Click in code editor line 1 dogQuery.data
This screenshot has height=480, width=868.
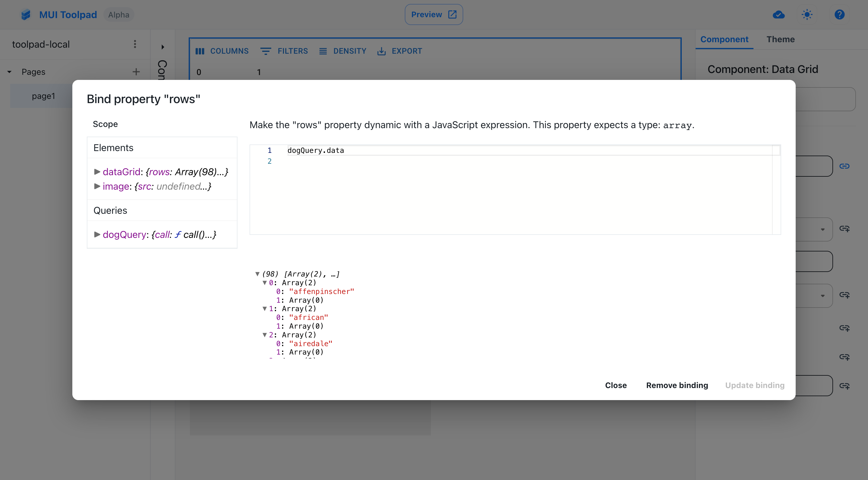click(316, 150)
